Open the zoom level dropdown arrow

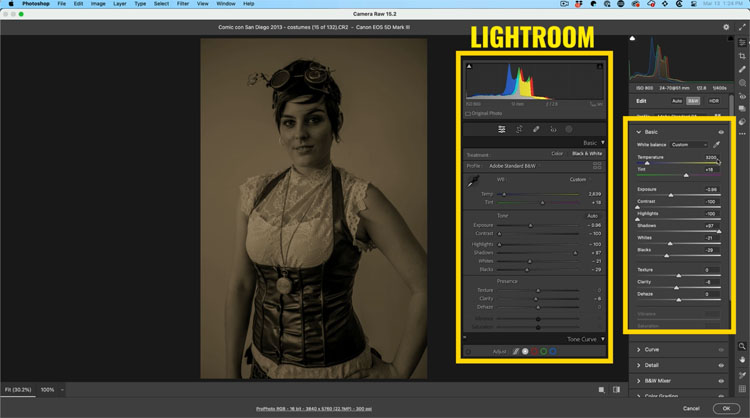(x=62, y=390)
